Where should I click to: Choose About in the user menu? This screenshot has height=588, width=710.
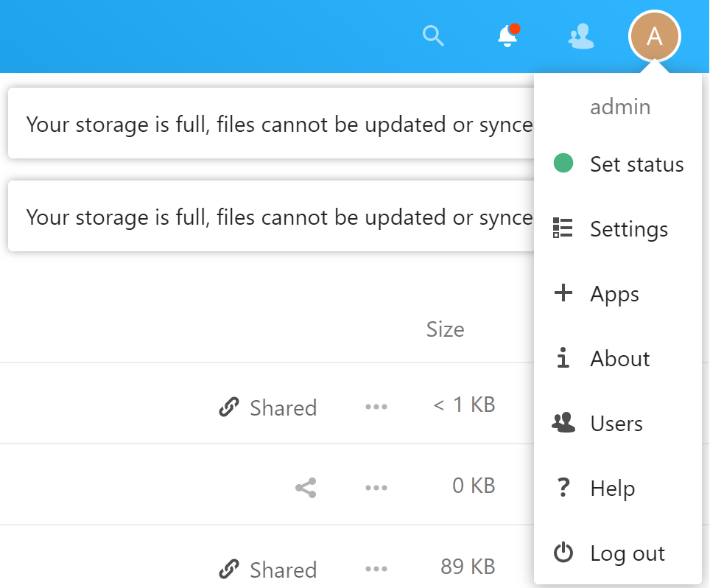[619, 359]
